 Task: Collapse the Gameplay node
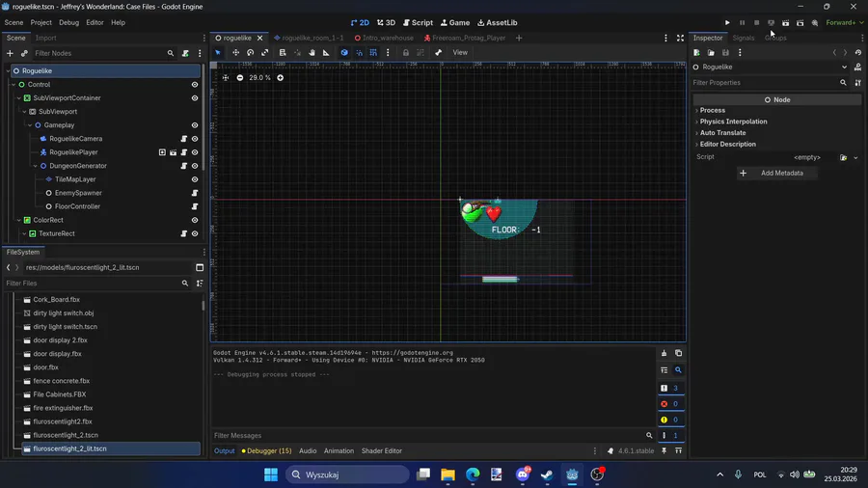(30, 125)
